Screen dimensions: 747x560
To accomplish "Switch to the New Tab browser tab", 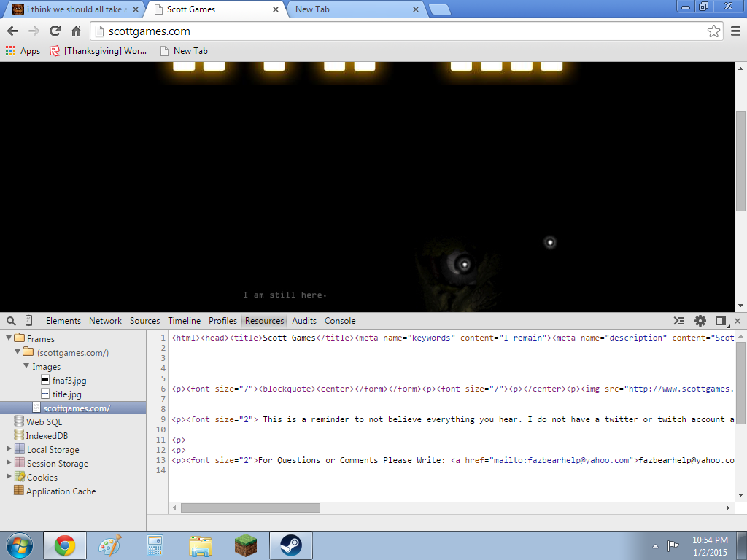I will [354, 9].
